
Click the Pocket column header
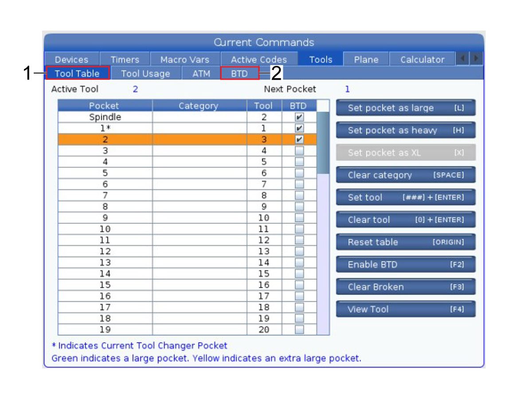click(x=105, y=106)
